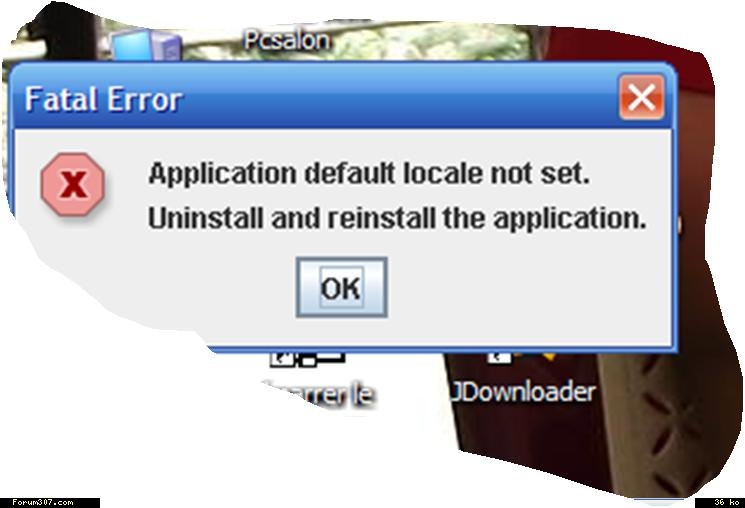This screenshot has width=745, height=508.
Task: Click the 'arrer le' shortcut label
Action: tap(319, 394)
